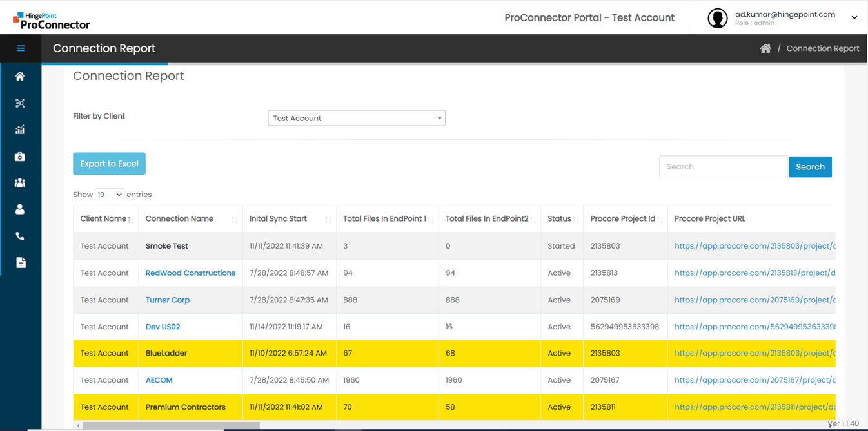Click the HingePoint ProConnector logo
The image size is (868, 431).
pyautogui.click(x=51, y=20)
